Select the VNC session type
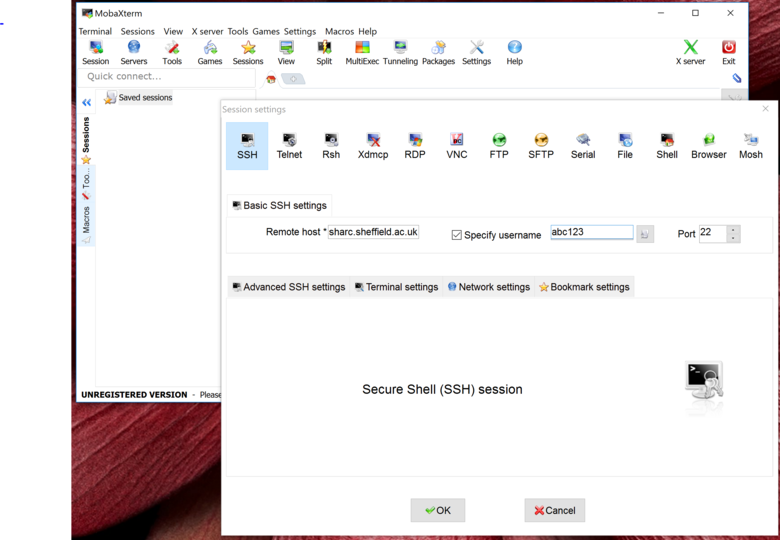 (x=457, y=146)
